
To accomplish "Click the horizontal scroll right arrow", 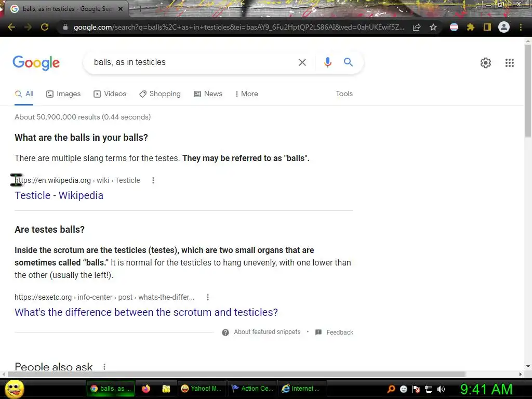I will coord(521,374).
